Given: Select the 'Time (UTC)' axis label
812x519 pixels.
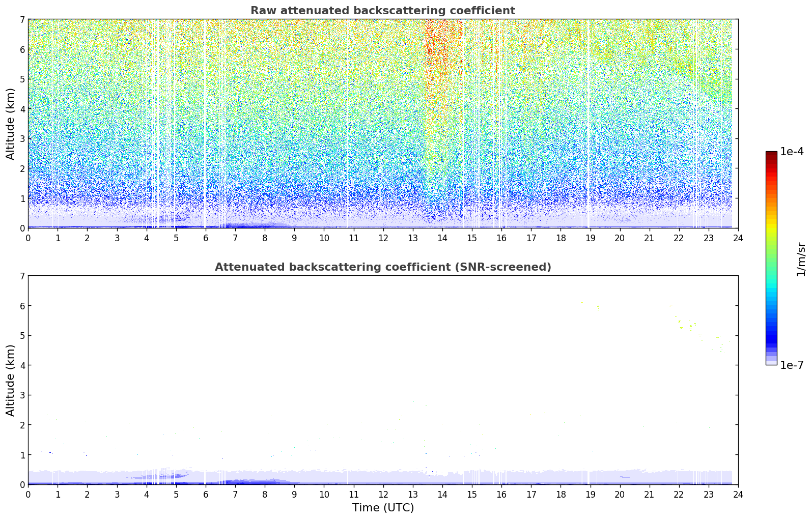Looking at the screenshot, I should coord(383,508).
